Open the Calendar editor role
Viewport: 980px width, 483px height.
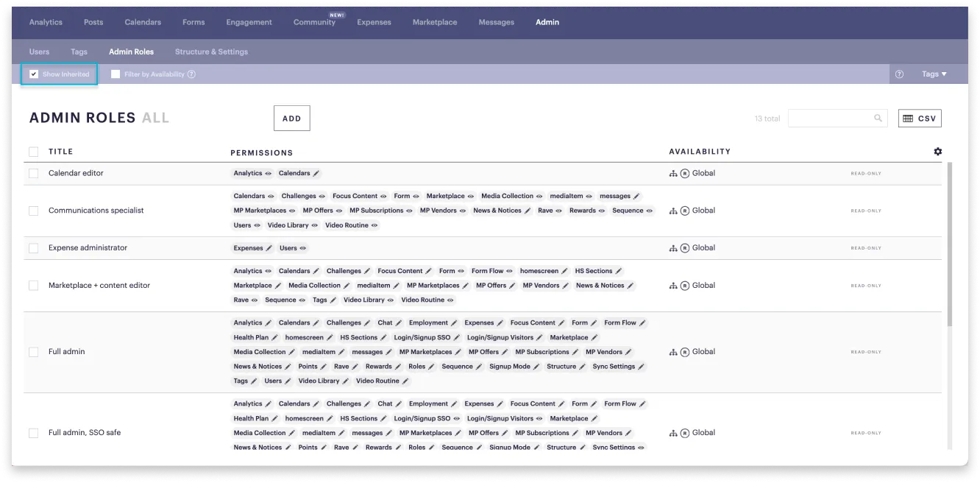(x=76, y=174)
